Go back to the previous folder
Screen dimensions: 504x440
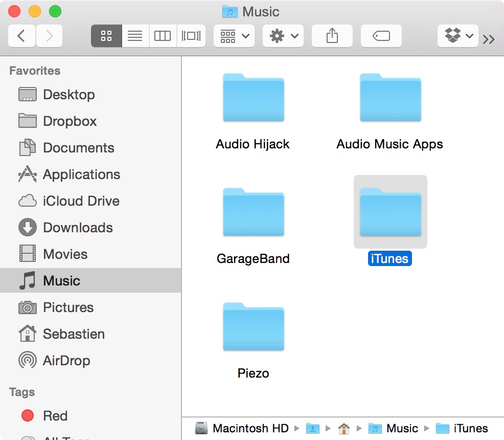pyautogui.click(x=21, y=36)
